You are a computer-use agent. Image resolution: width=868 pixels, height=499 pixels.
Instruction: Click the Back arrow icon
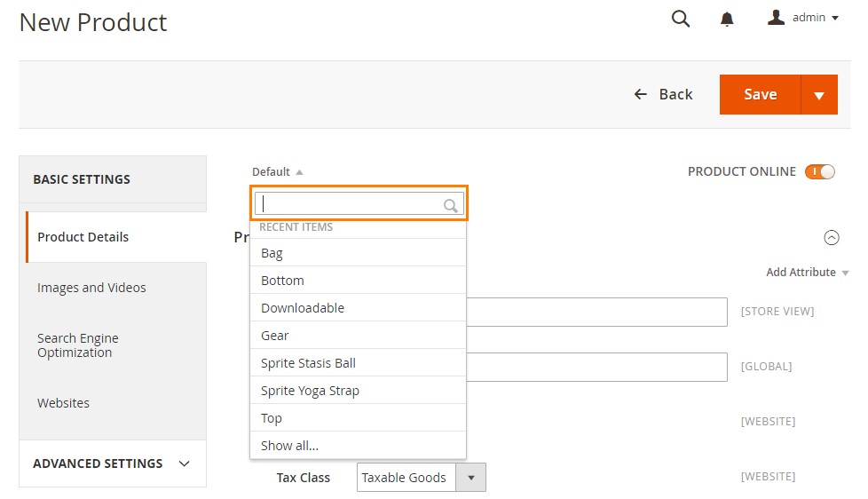(641, 94)
